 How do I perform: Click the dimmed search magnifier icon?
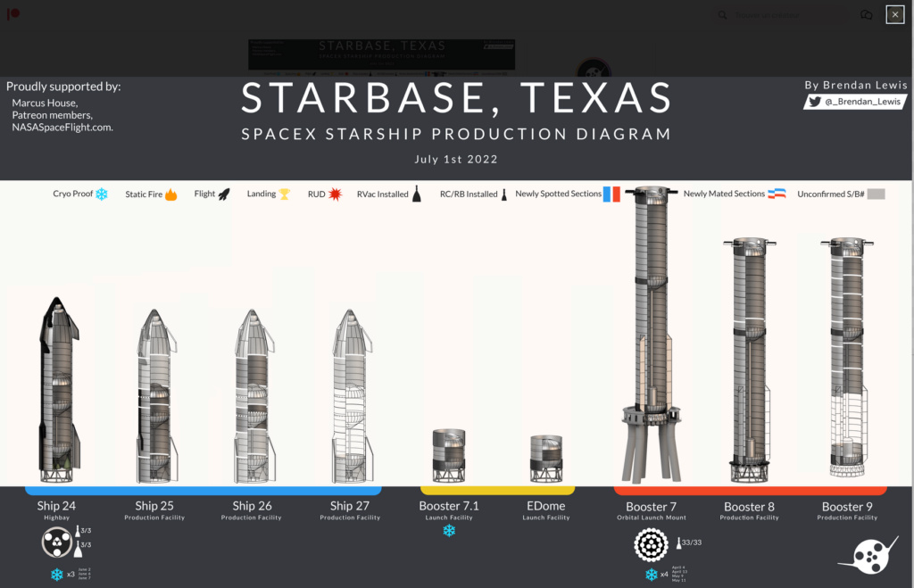722,15
